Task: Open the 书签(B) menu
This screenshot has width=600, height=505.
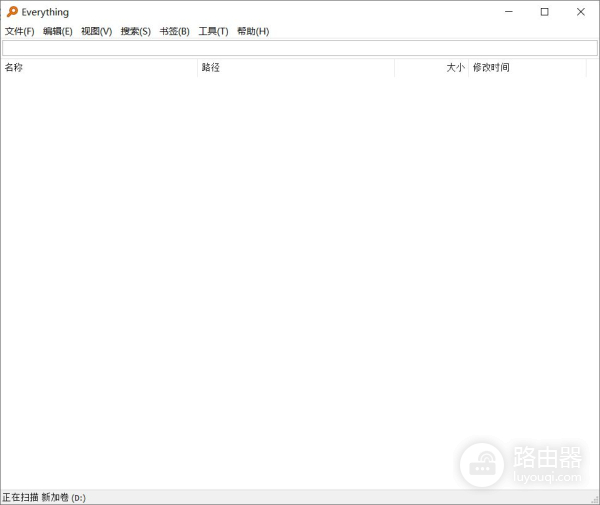Action: click(x=174, y=31)
